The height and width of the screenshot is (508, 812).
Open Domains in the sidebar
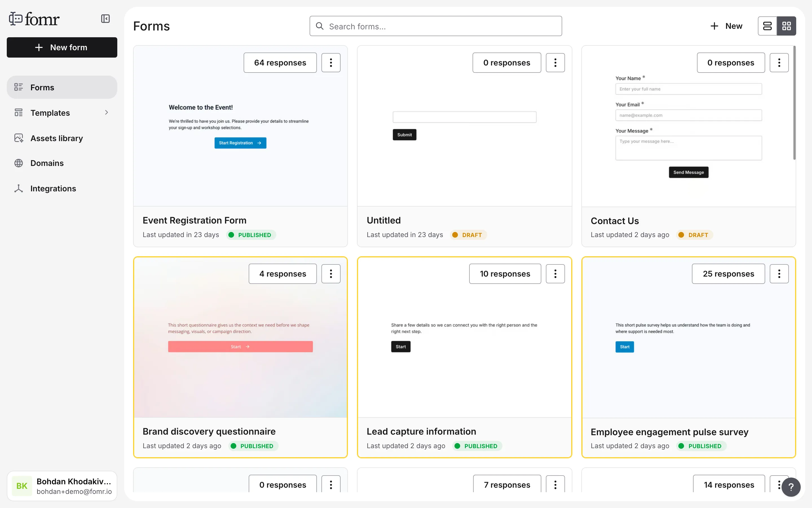coord(62,163)
